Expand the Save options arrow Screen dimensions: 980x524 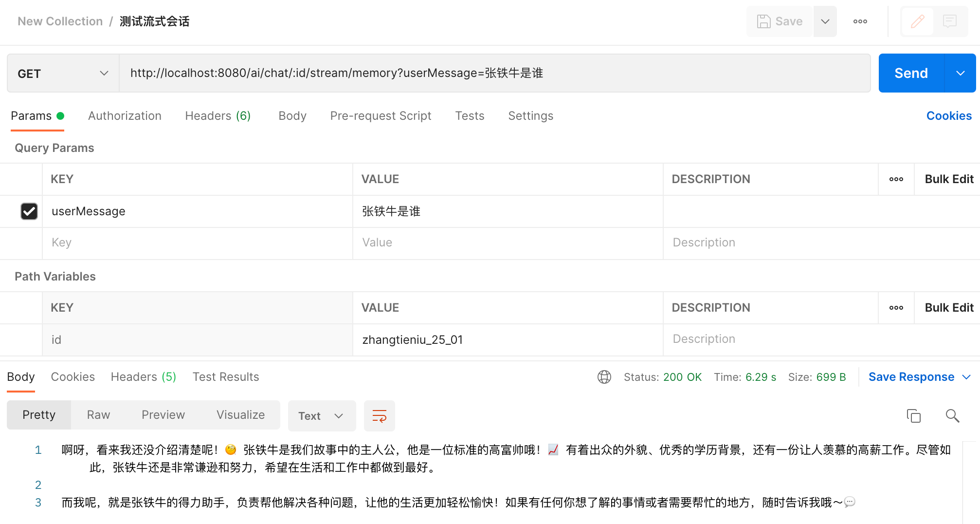click(x=825, y=21)
